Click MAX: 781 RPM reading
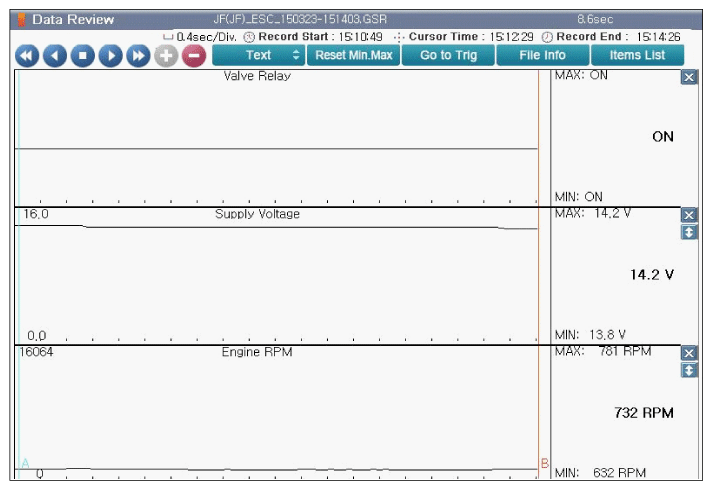This screenshot has width=712, height=490. click(x=603, y=351)
